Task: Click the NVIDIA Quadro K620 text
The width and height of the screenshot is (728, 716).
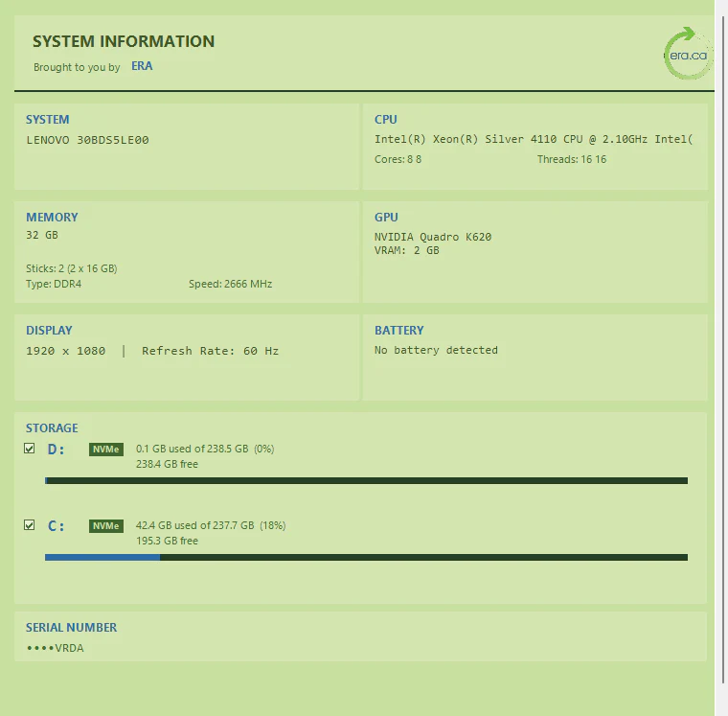Action: [433, 237]
